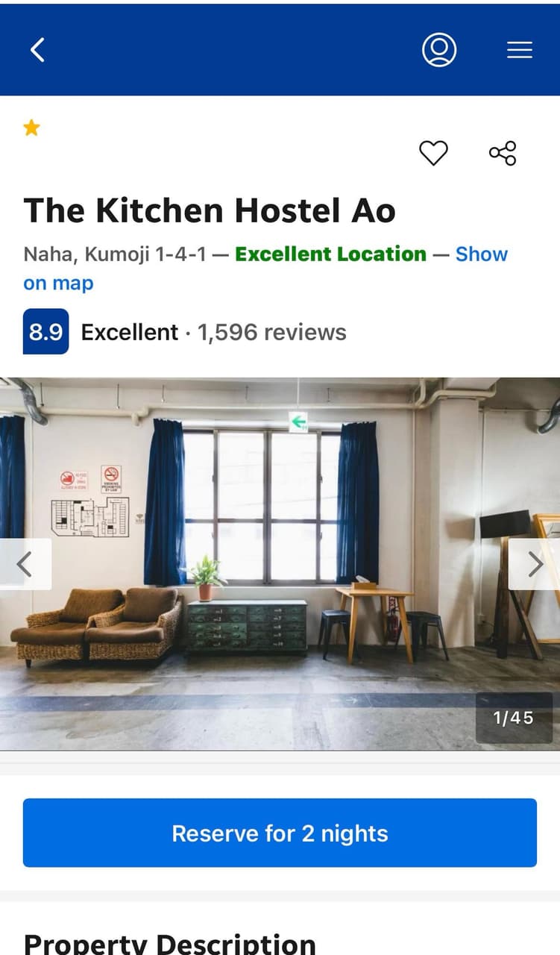Click the 8.9 review score badge

[x=45, y=331]
